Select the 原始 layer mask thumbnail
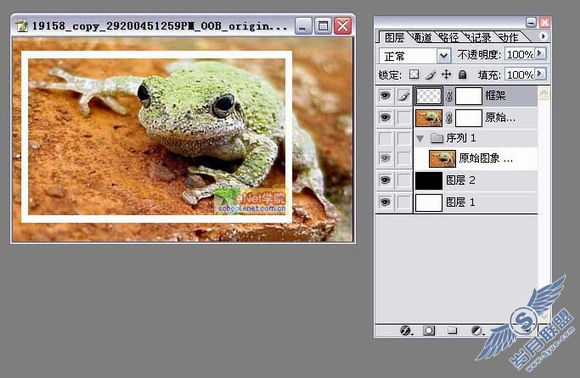 click(469, 118)
